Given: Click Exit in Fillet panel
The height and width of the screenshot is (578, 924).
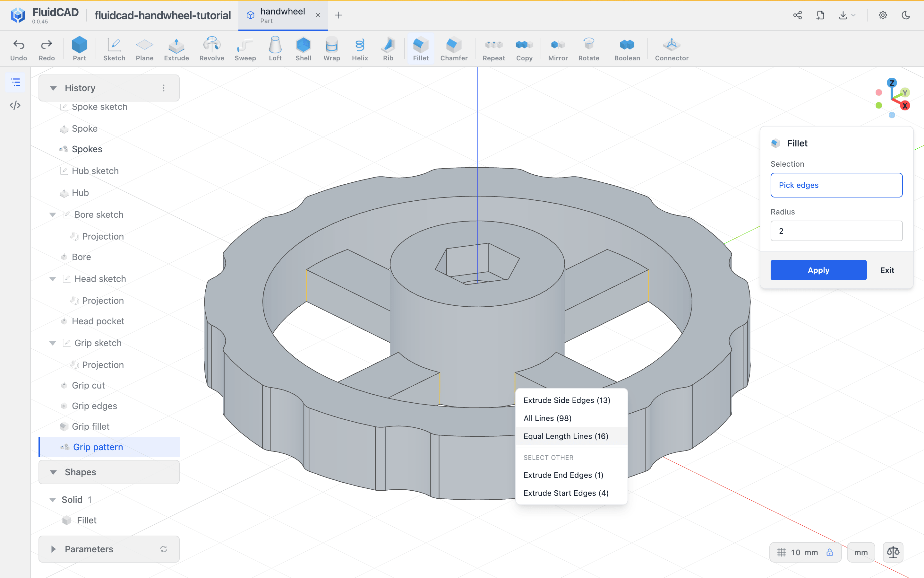Looking at the screenshot, I should coord(887,270).
